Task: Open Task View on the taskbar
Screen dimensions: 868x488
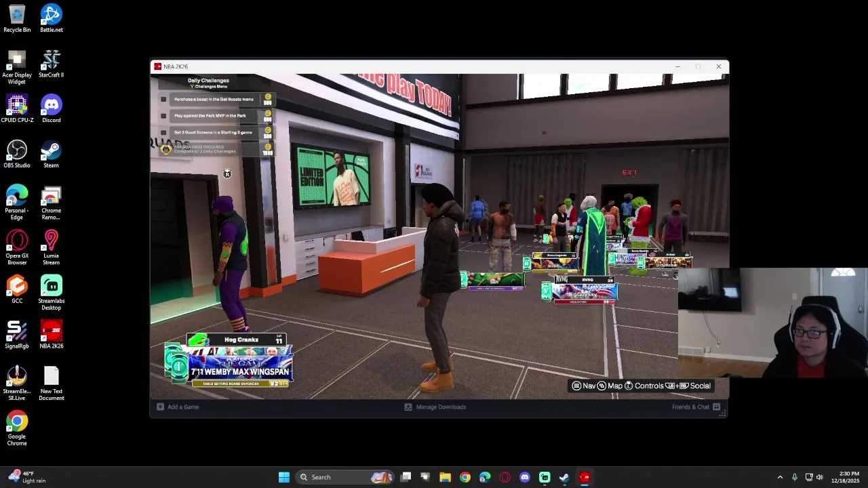Action: (x=406, y=477)
